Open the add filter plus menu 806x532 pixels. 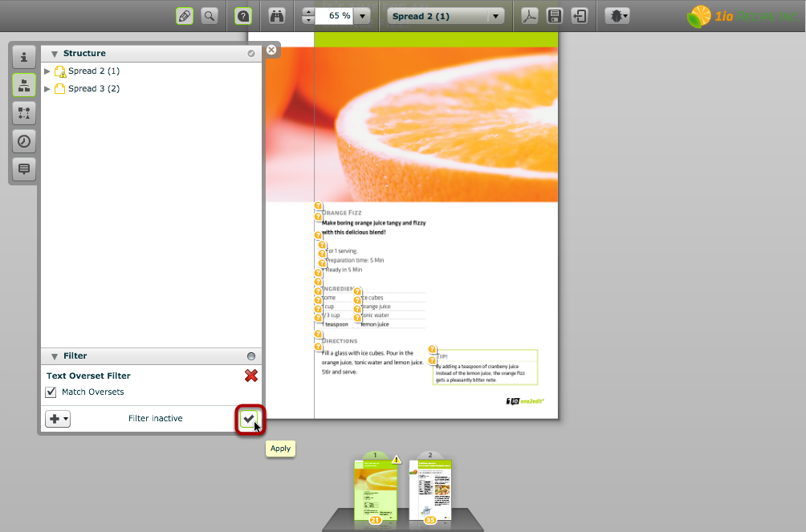(x=58, y=418)
